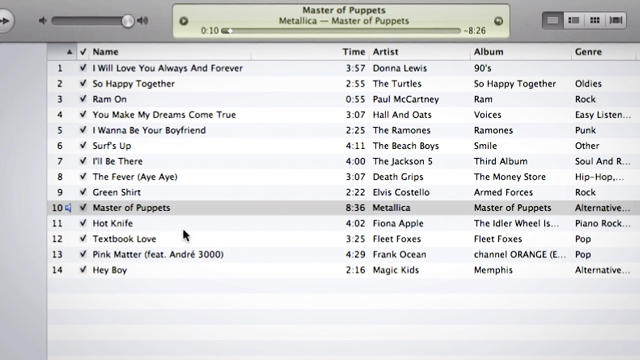The image size is (640, 360).
Task: Uncheck the Hey Boy track
Action: pos(83,269)
